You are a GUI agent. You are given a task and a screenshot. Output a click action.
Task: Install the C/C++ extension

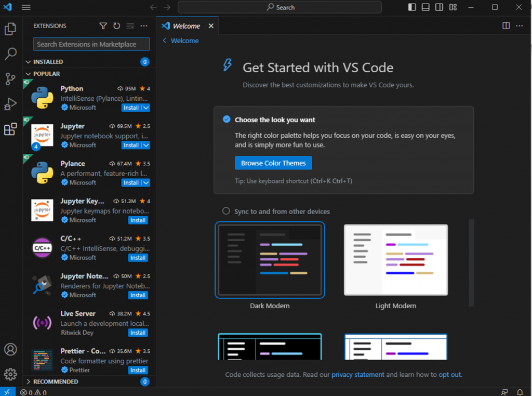138,258
